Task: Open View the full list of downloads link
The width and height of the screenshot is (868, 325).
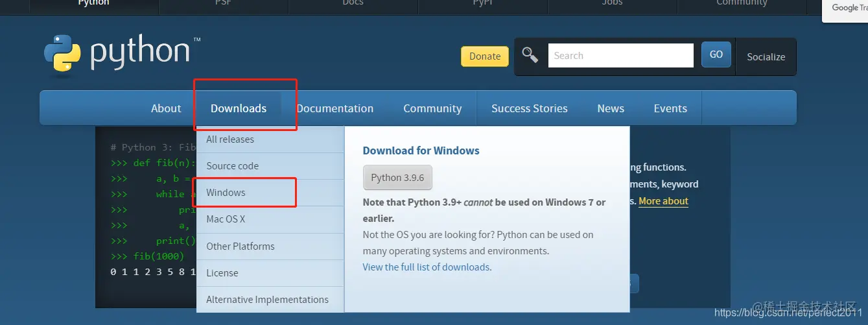Action: tap(427, 267)
